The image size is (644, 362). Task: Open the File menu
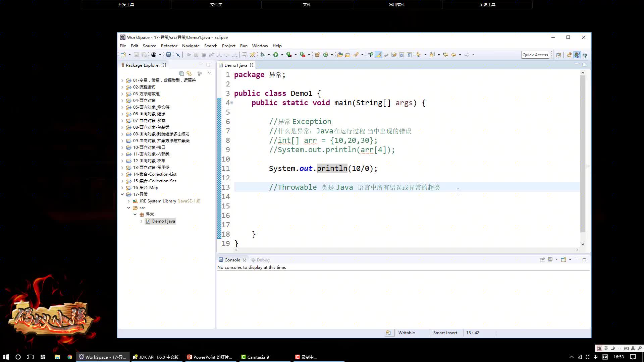coord(123,46)
